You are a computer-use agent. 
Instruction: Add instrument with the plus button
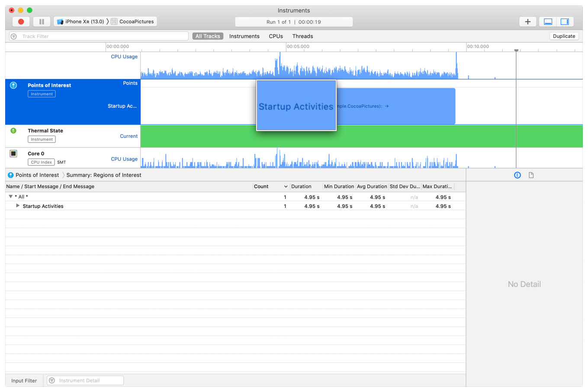coord(527,22)
